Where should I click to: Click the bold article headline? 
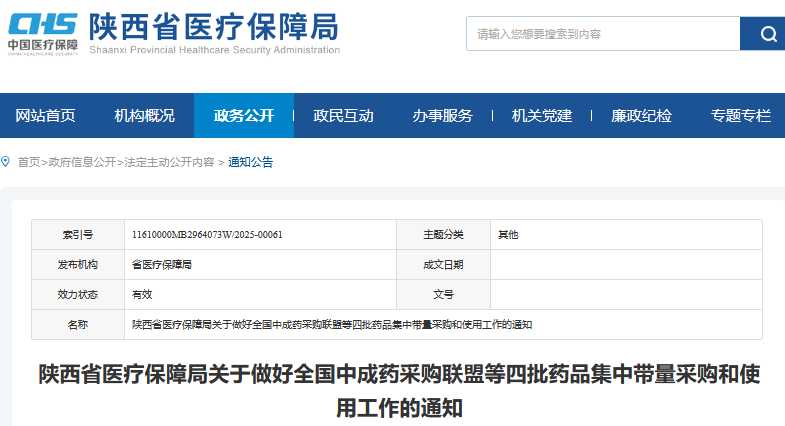pos(399,390)
